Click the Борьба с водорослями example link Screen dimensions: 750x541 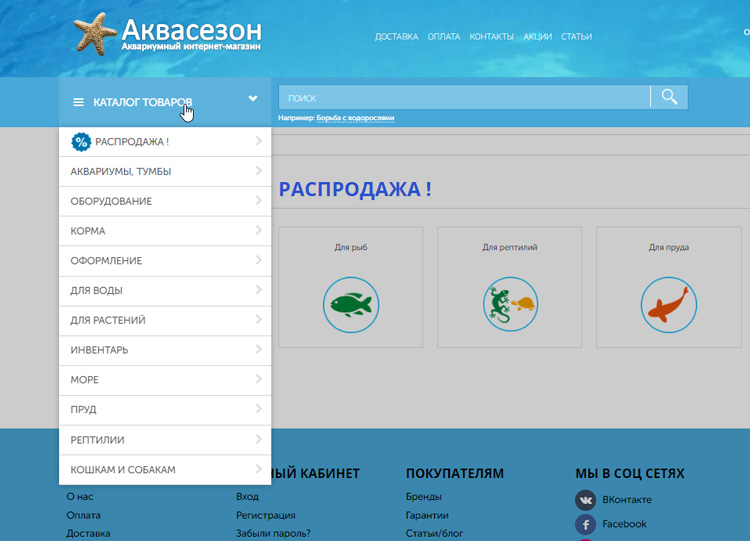(355, 118)
